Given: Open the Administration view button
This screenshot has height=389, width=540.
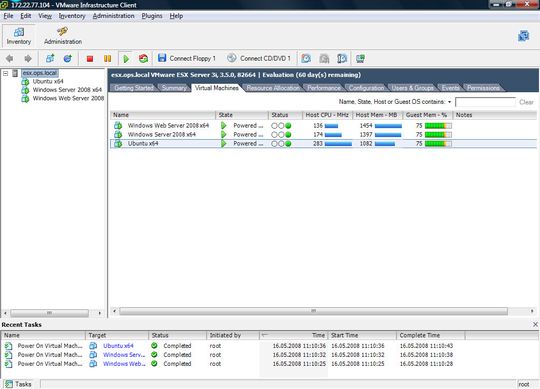Looking at the screenshot, I should pyautogui.click(x=63, y=36).
